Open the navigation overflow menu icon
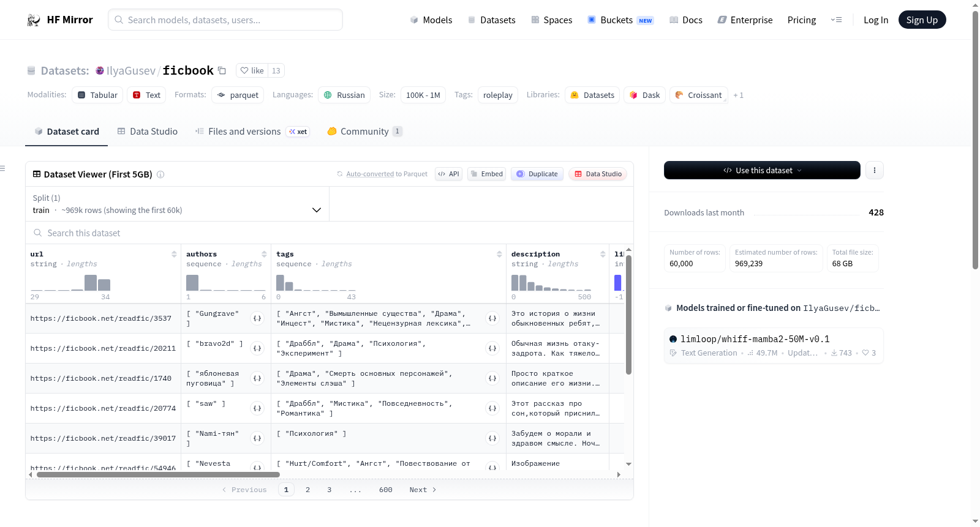 tap(836, 20)
